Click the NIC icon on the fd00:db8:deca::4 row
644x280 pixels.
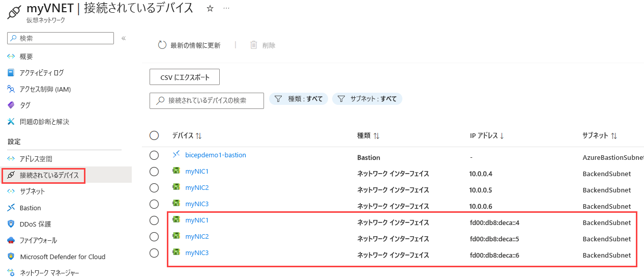pos(177,219)
